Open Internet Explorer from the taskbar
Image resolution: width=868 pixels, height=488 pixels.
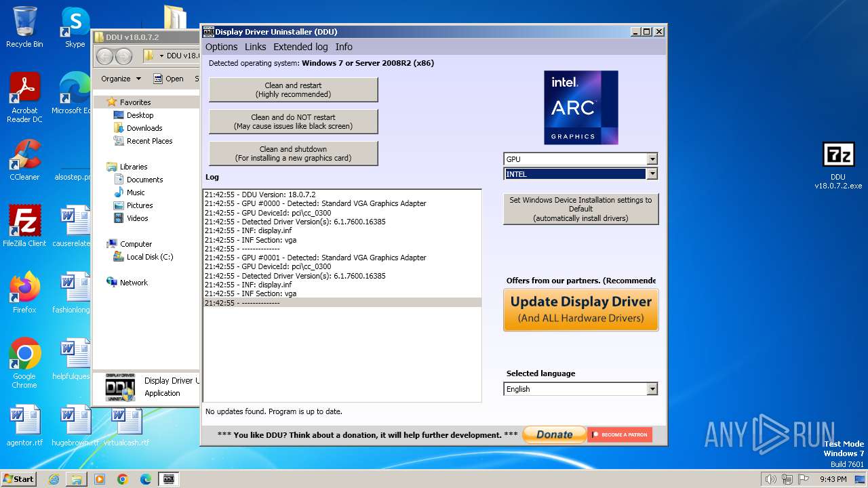(x=54, y=479)
